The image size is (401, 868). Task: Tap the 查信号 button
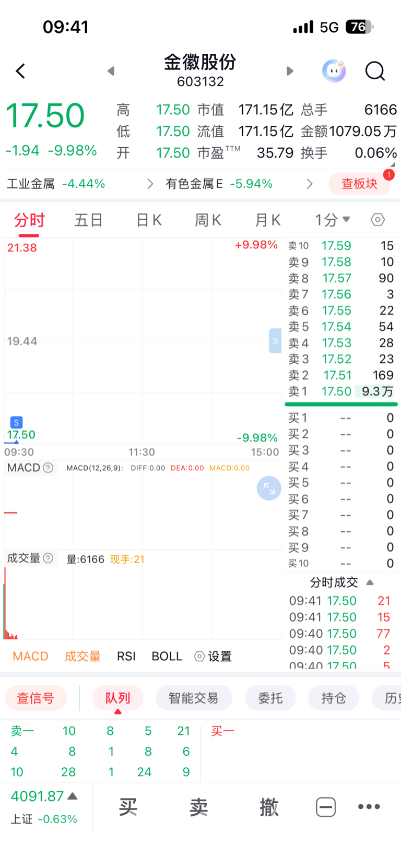[36, 698]
